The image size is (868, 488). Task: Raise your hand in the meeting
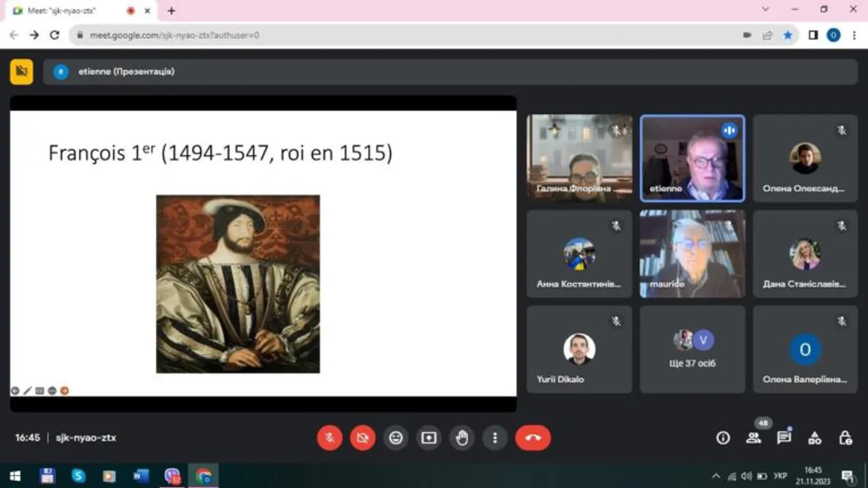click(462, 438)
